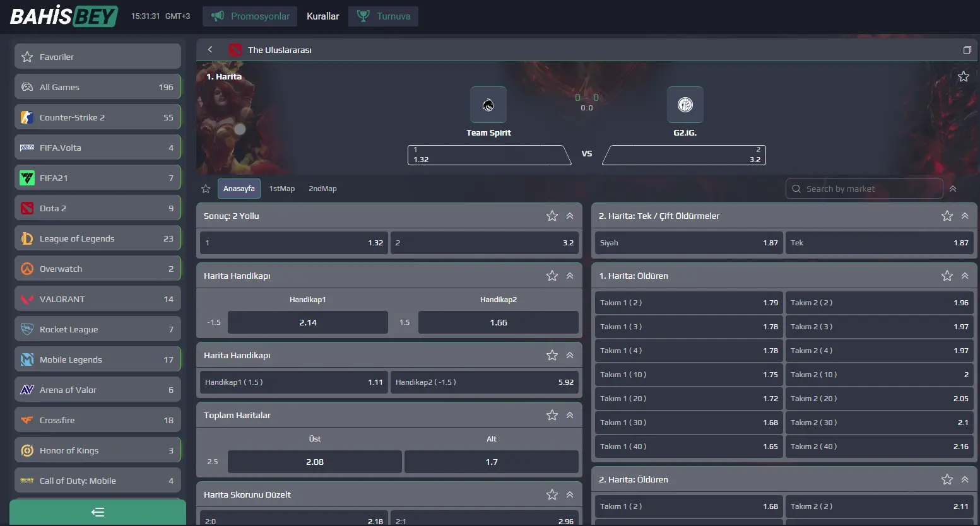The image size is (980, 526).
Task: Select Handikap1 ( 1.5 ) odds 1.11
Action: (294, 382)
